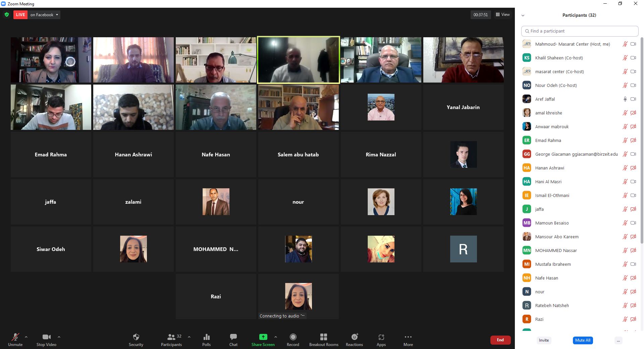Open Breakout Rooms
This screenshot has height=349, width=644.
click(324, 340)
